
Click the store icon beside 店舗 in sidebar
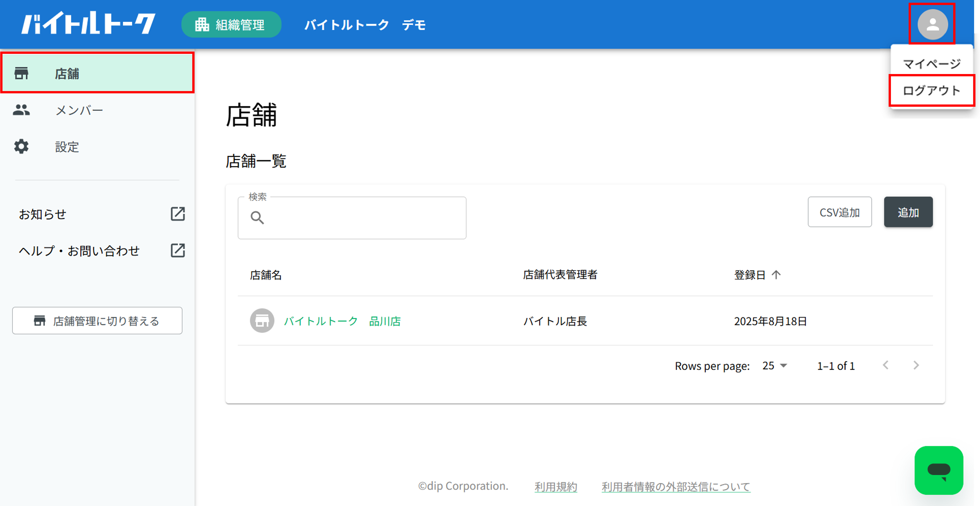[x=21, y=73]
